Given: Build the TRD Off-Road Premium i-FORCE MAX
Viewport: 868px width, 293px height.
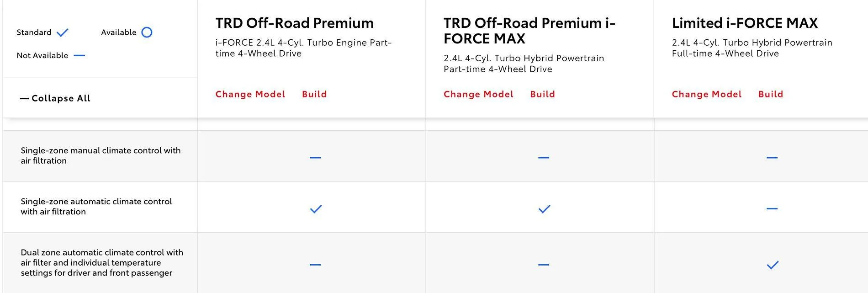Looking at the screenshot, I should [x=542, y=94].
